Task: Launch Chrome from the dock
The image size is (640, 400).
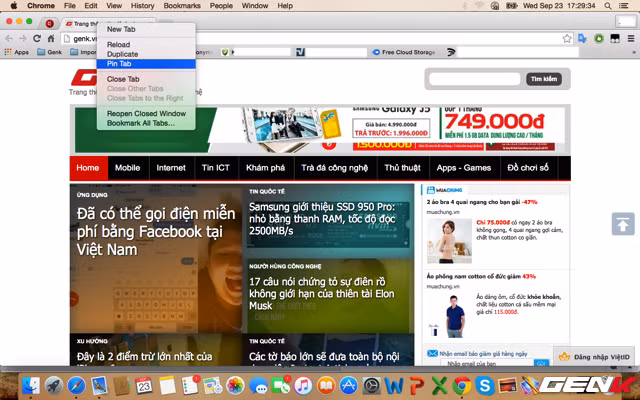Action: [461, 385]
